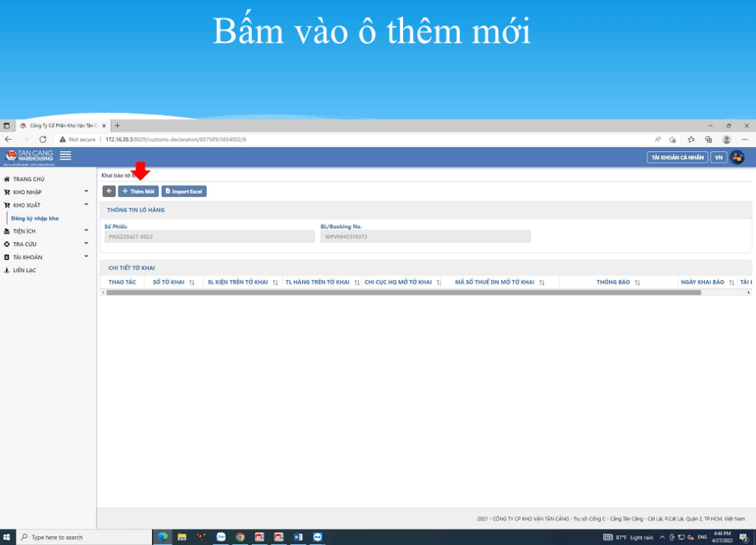Toggle the hamburger sidebar menu icon
The height and width of the screenshot is (545, 756).
click(x=66, y=156)
